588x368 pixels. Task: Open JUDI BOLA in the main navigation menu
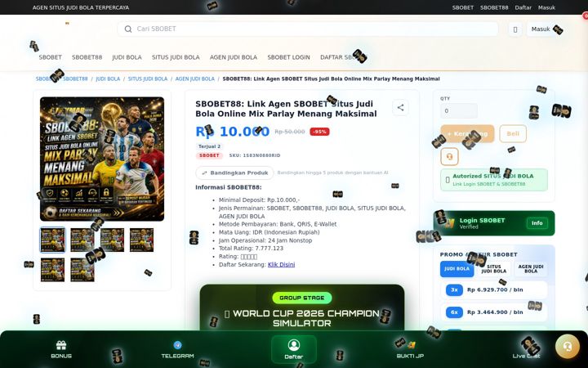[x=127, y=57]
